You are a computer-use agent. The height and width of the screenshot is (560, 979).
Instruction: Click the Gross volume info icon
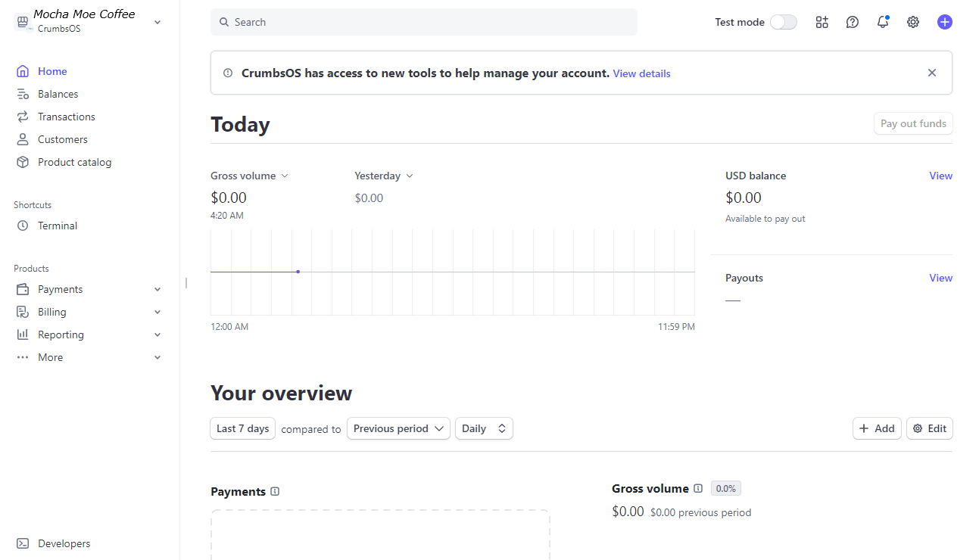[x=698, y=488]
